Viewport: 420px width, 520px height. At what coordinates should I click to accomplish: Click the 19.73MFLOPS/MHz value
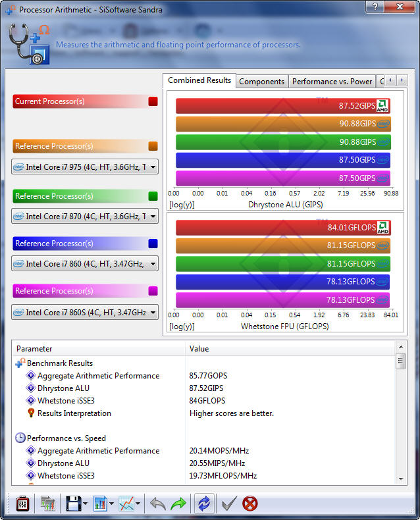223,475
